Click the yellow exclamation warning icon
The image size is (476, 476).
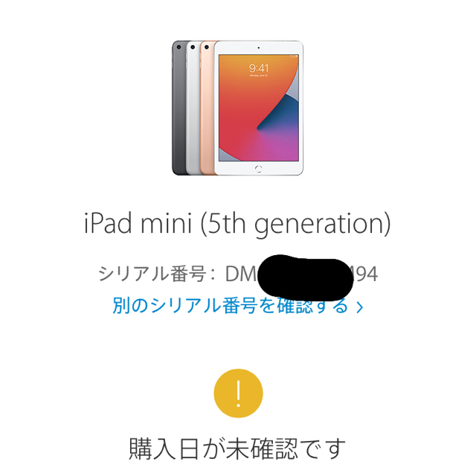(x=238, y=393)
